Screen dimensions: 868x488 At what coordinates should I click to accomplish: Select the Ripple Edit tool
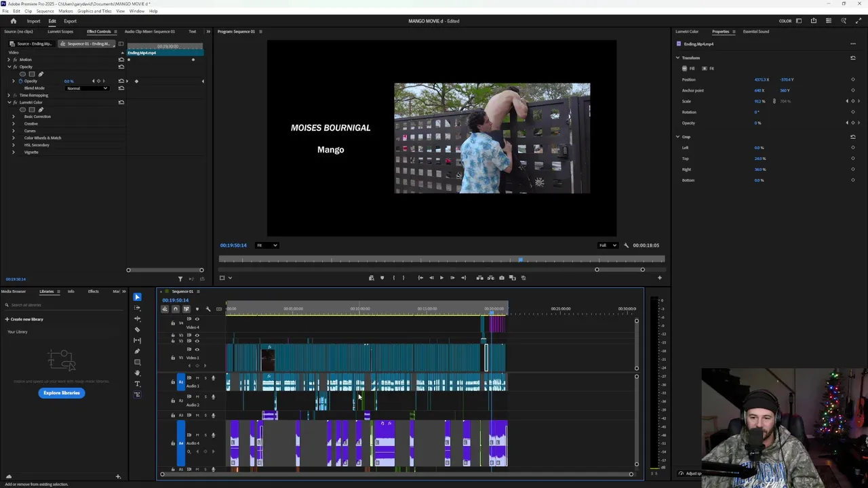(x=137, y=319)
